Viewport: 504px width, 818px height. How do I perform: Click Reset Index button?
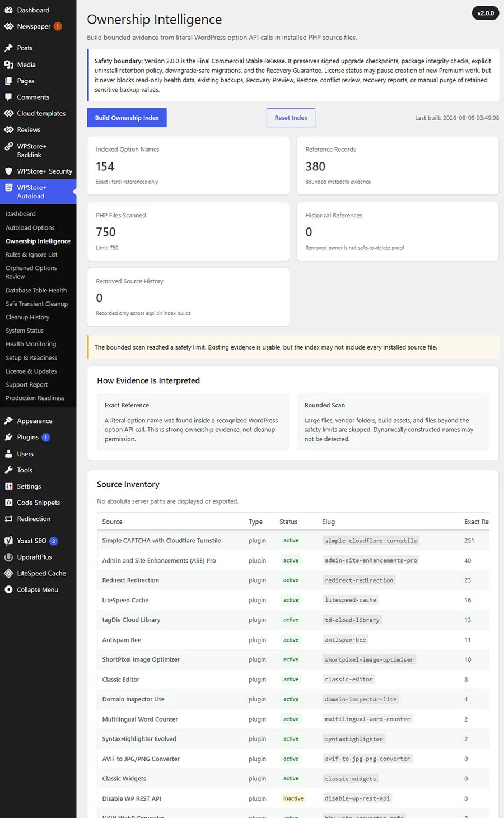(x=291, y=118)
